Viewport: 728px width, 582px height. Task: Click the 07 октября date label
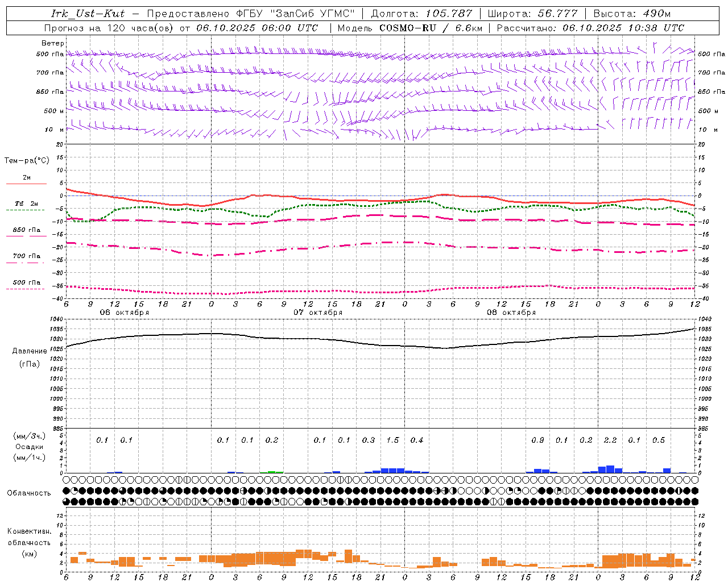point(318,312)
